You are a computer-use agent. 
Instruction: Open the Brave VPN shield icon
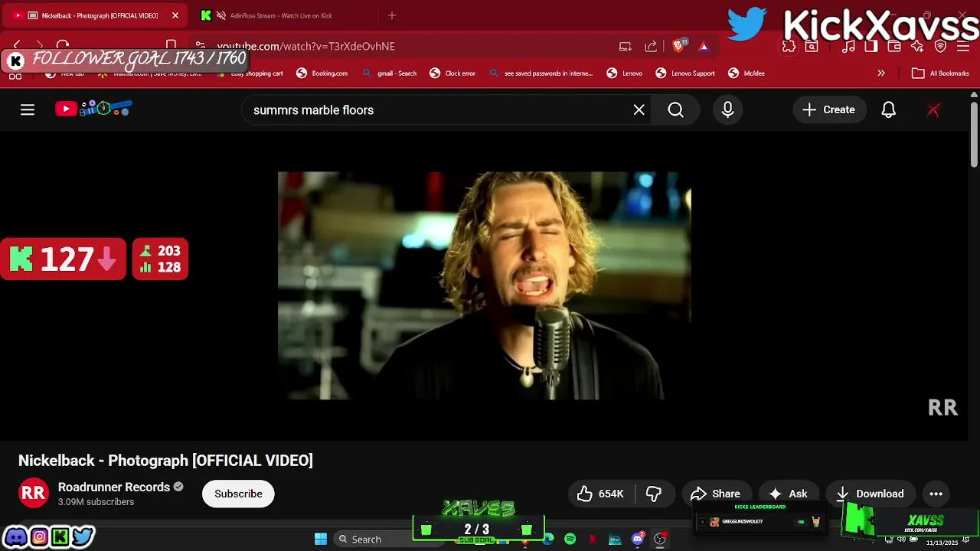tap(941, 47)
